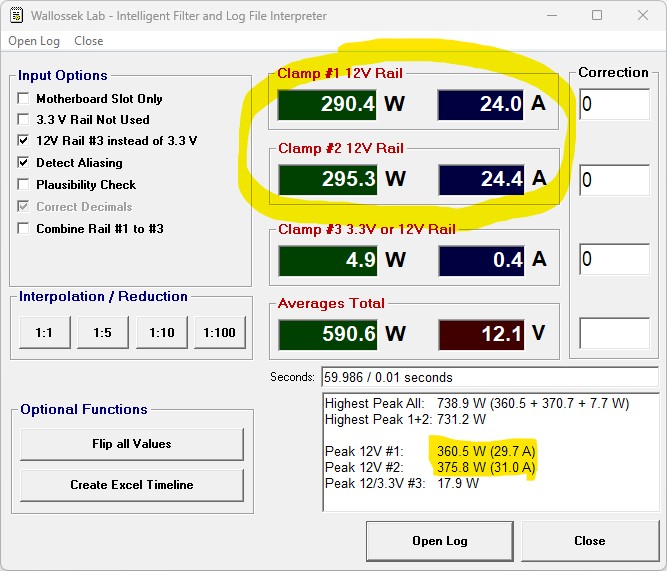Viewport: 667px width, 571px height.
Task: Click the bottom Close button
Action: 590,541
